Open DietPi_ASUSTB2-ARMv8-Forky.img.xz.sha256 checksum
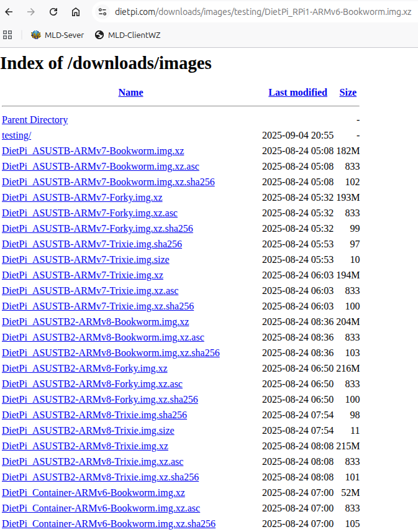 click(x=100, y=400)
